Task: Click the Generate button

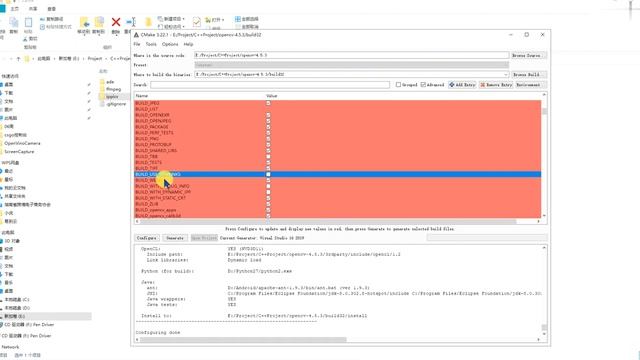Action: coord(175,238)
